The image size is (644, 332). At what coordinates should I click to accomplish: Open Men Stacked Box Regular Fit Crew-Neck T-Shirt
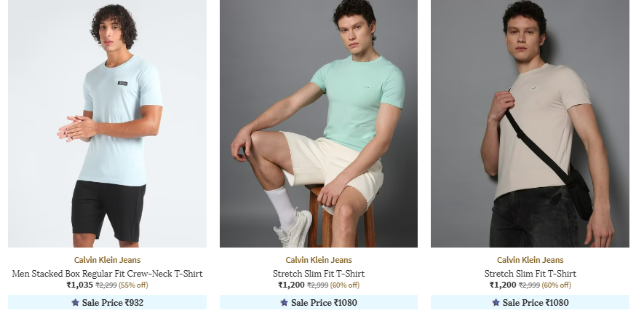pyautogui.click(x=107, y=274)
